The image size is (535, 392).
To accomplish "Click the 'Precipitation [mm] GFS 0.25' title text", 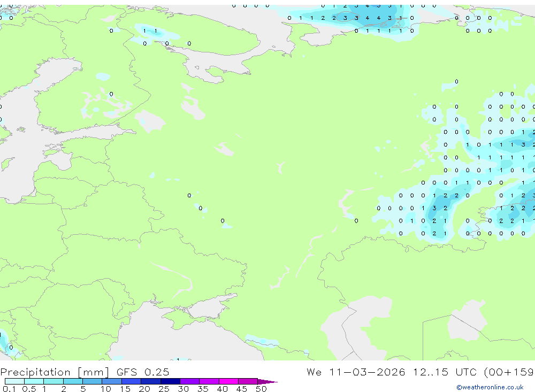I will coord(85,372).
